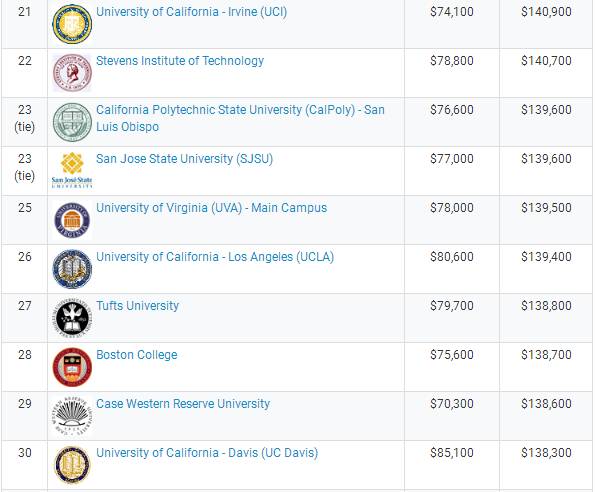This screenshot has height=492, width=595.
Task: Open the UCLA university link
Action: tap(215, 257)
